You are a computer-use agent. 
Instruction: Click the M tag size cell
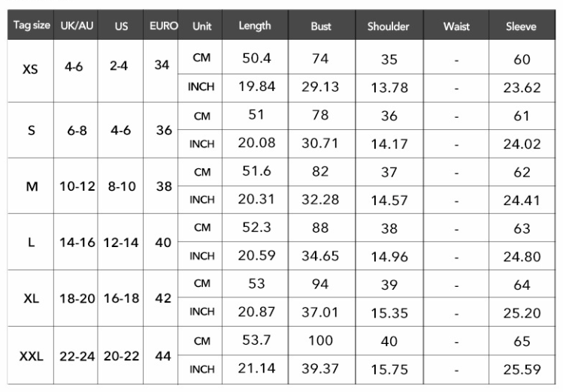(32, 186)
